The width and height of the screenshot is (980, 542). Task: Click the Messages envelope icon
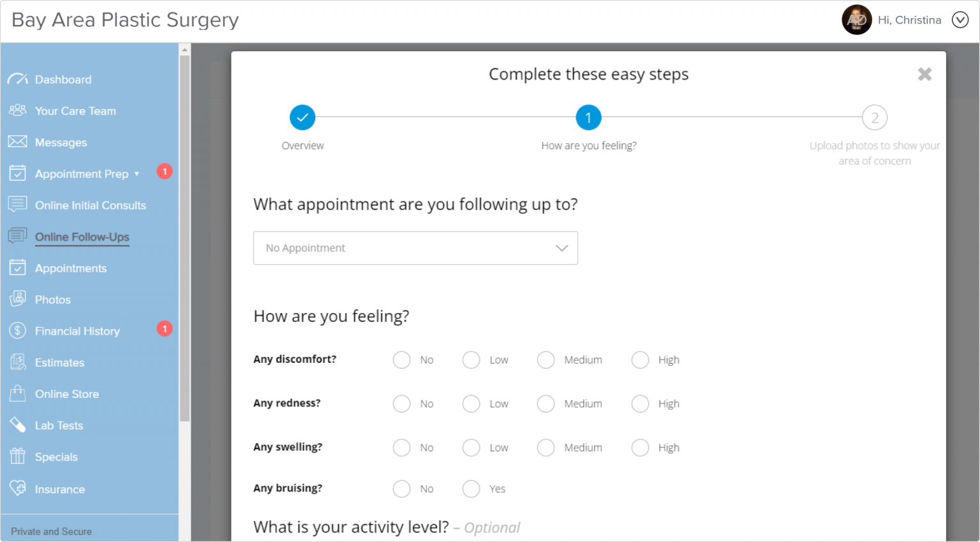coord(18,142)
